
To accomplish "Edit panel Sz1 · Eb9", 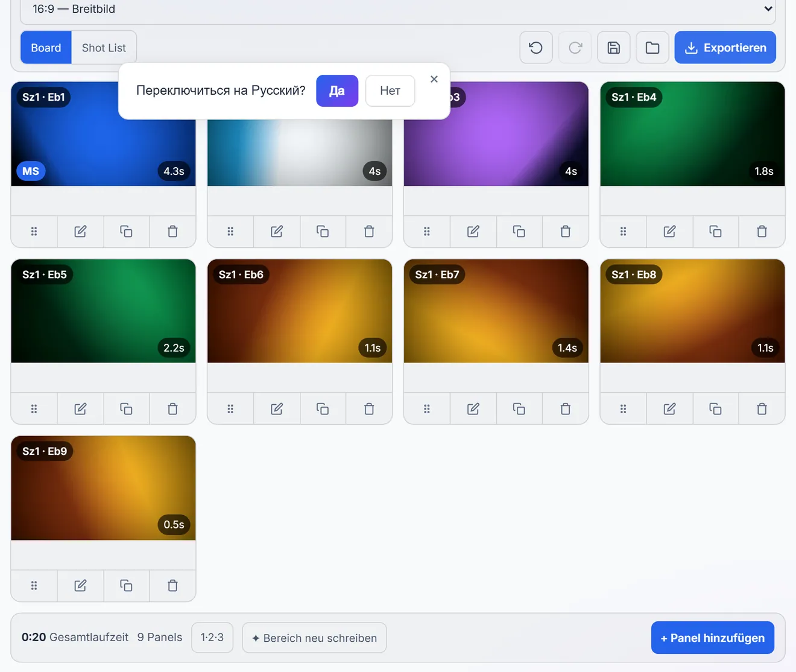I will [x=80, y=586].
